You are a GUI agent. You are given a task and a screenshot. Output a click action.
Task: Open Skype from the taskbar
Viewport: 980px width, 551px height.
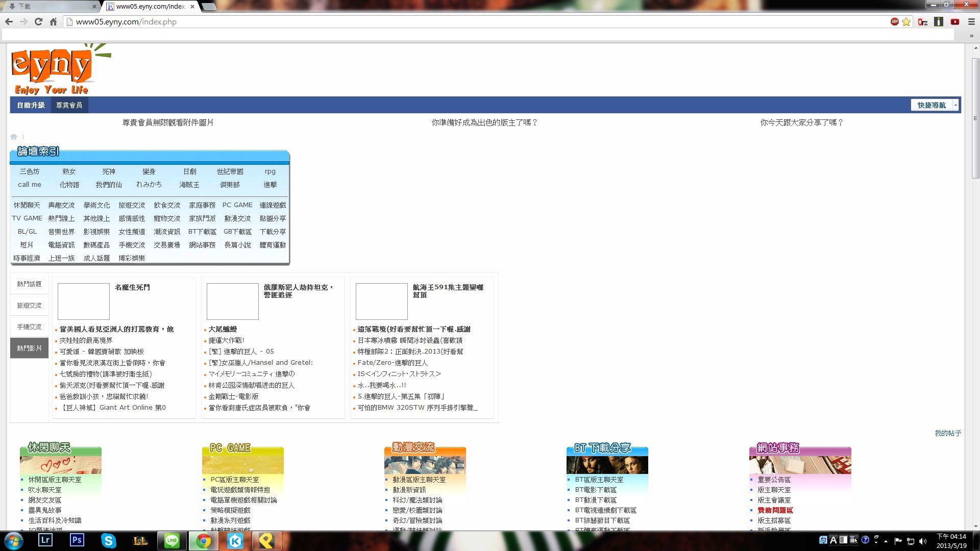pyautogui.click(x=109, y=540)
